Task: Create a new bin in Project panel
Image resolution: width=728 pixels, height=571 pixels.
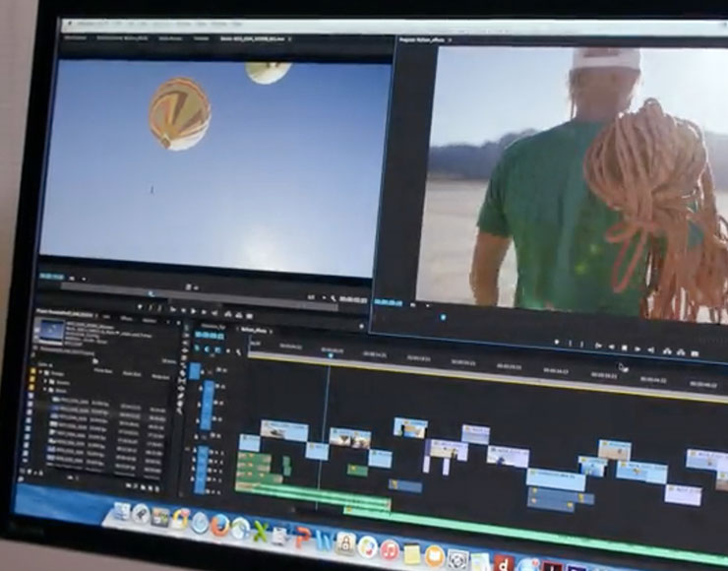Action: click(143, 488)
